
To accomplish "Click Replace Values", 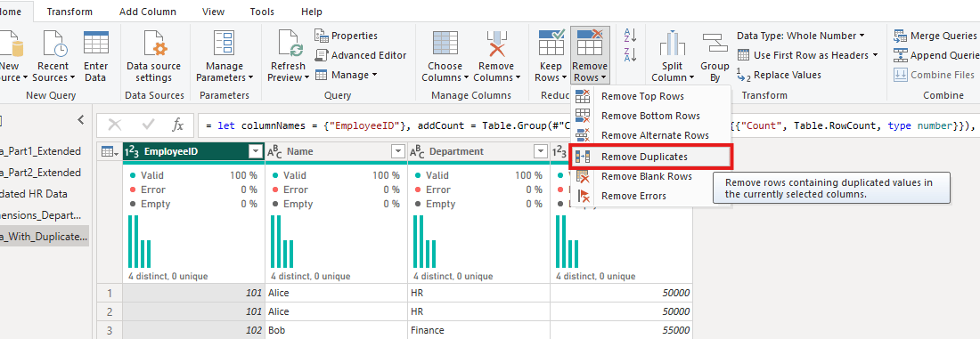I will [780, 75].
